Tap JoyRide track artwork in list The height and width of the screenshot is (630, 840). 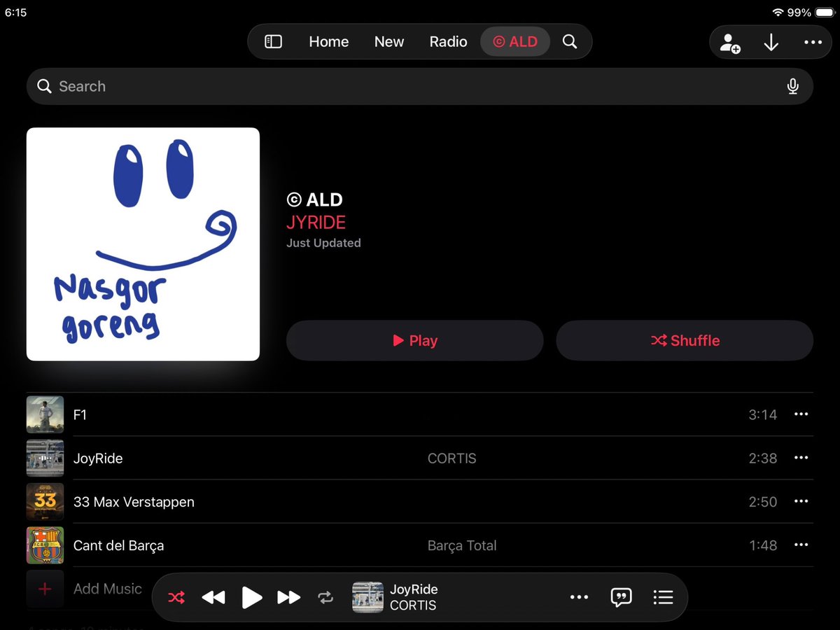(45, 458)
